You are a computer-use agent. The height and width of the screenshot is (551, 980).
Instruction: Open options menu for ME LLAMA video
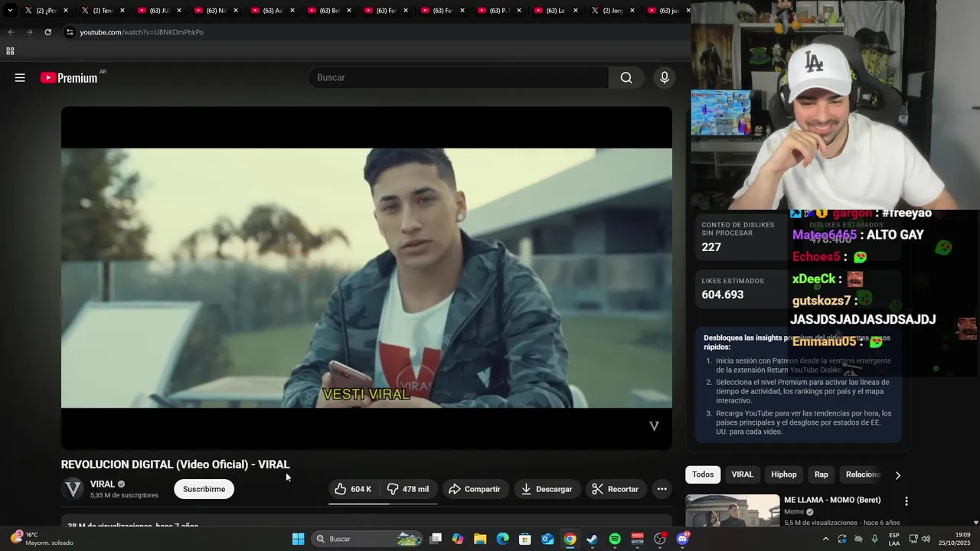(x=906, y=501)
